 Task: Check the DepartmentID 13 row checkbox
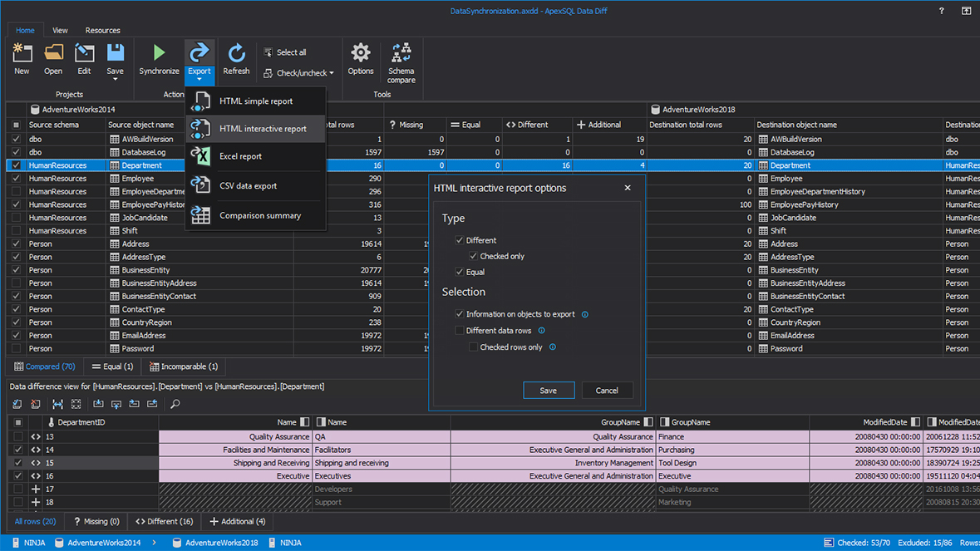pos(17,436)
